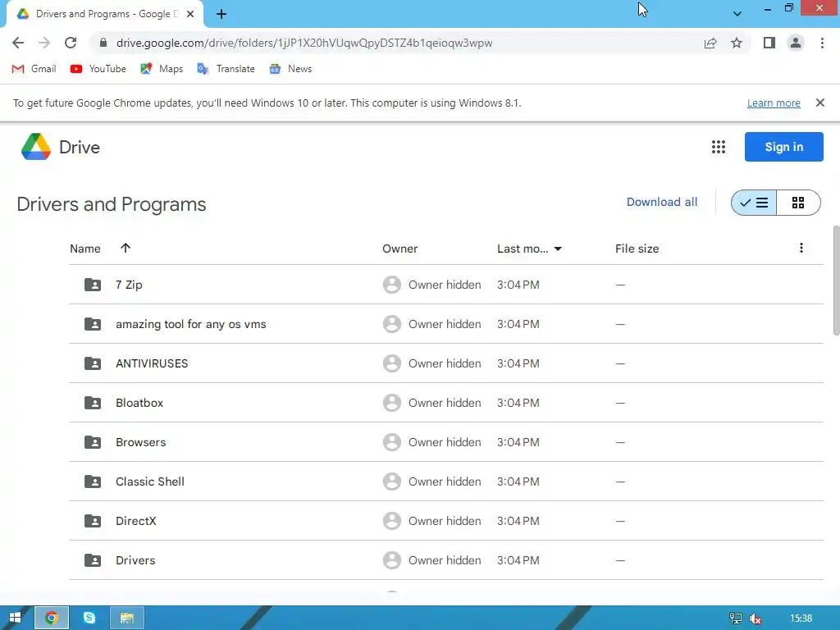Click Owner hidden in the Browsers row
This screenshot has height=630, width=840.
[445, 442]
